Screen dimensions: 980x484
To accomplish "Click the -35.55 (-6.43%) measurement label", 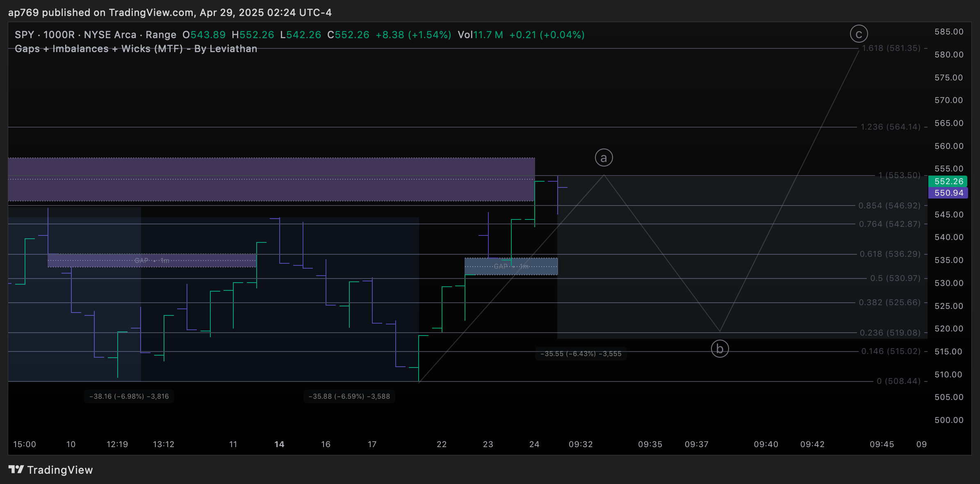I will [581, 354].
